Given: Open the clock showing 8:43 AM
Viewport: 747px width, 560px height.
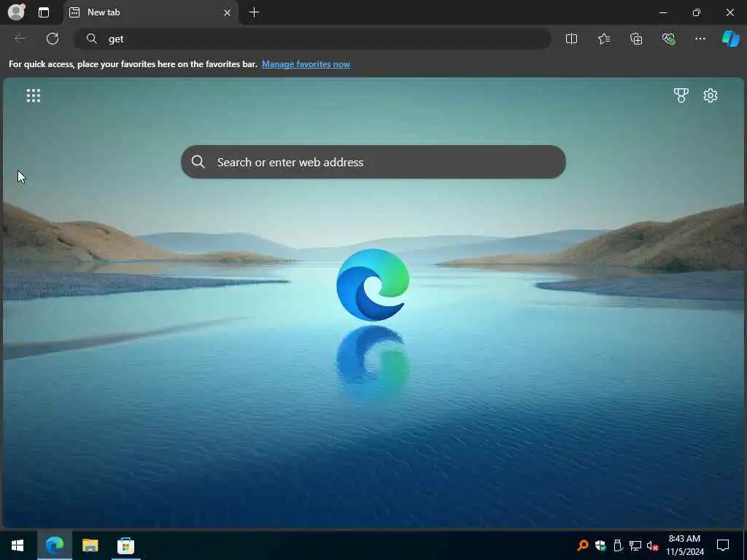Looking at the screenshot, I should click(x=684, y=545).
